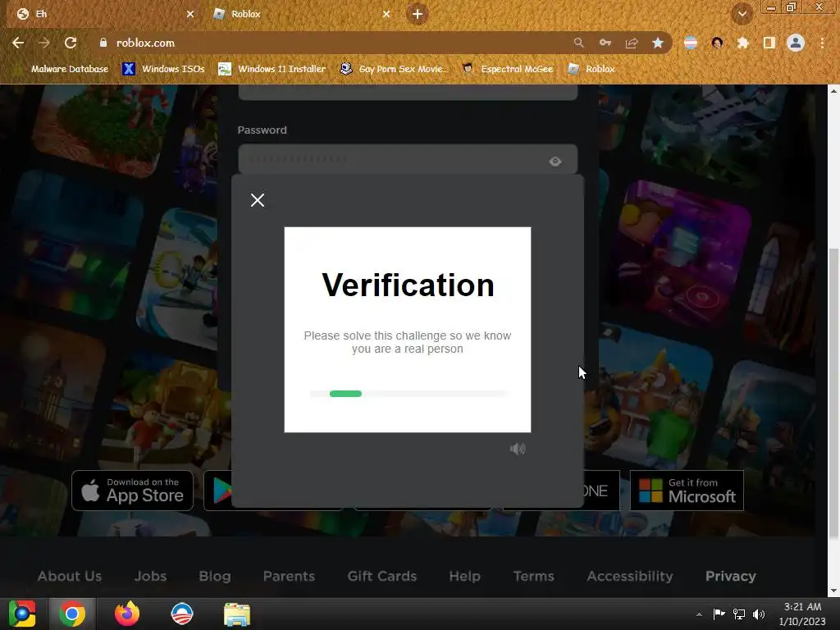Launch Firefox from the taskbar
This screenshot has width=840, height=630.
tap(127, 614)
